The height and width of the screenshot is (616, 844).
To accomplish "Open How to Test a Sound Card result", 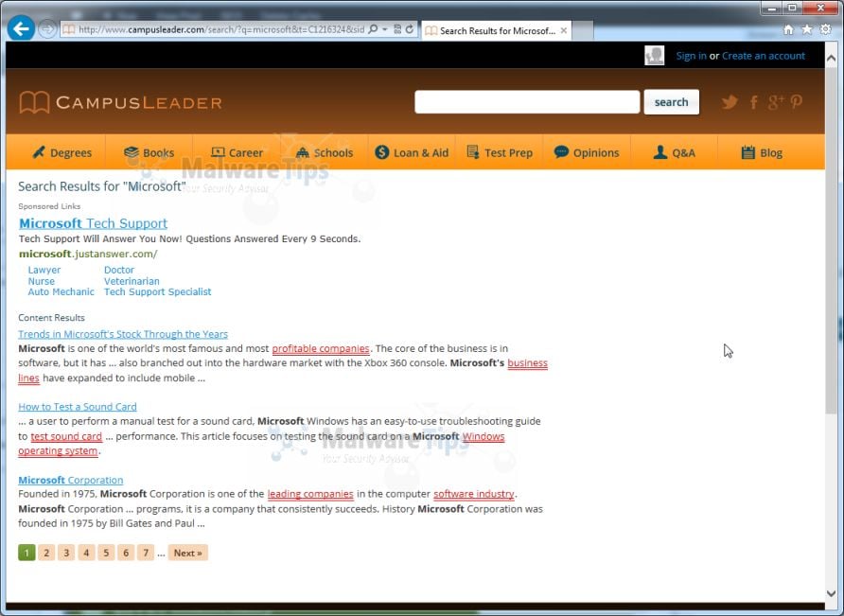I will [x=78, y=407].
